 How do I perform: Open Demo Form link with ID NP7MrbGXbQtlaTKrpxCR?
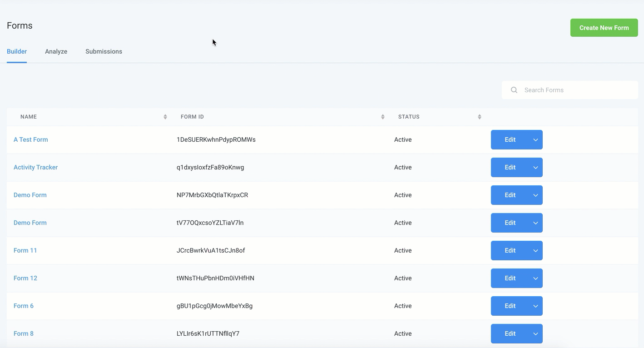(30, 195)
